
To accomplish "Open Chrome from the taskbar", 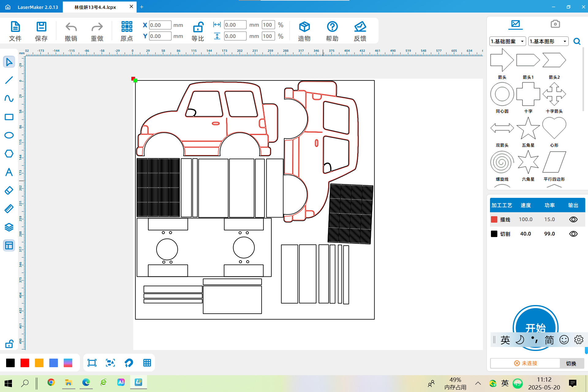I will (x=51, y=382).
